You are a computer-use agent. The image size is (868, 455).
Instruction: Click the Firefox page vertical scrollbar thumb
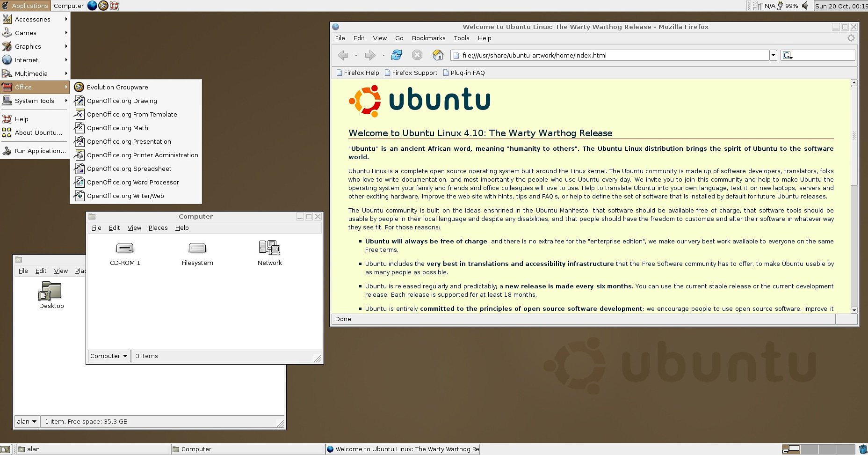click(x=854, y=136)
